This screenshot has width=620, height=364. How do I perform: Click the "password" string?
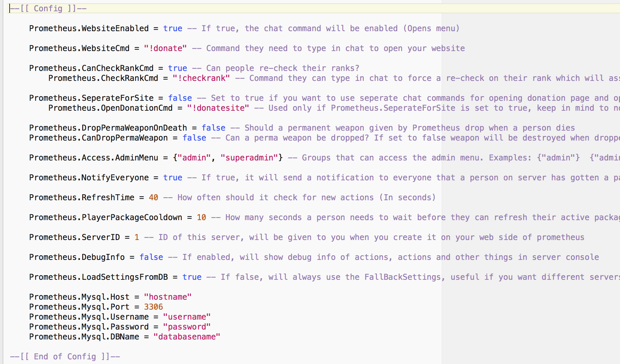pyautogui.click(x=187, y=327)
